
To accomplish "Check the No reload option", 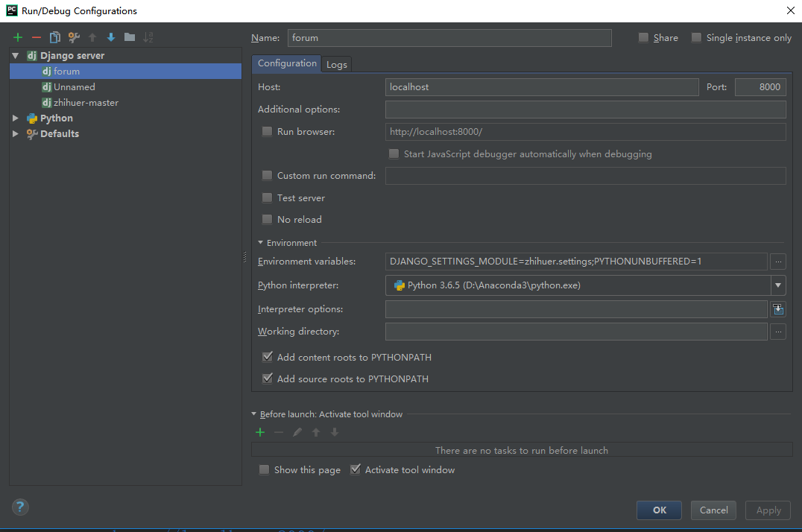I will (267, 220).
